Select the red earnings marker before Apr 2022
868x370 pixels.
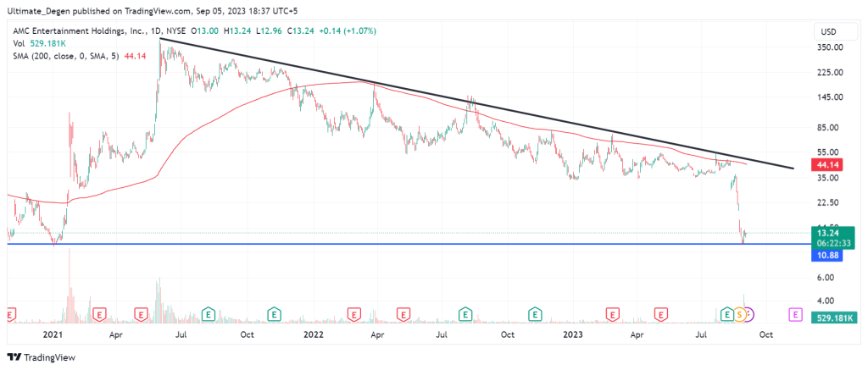click(355, 315)
